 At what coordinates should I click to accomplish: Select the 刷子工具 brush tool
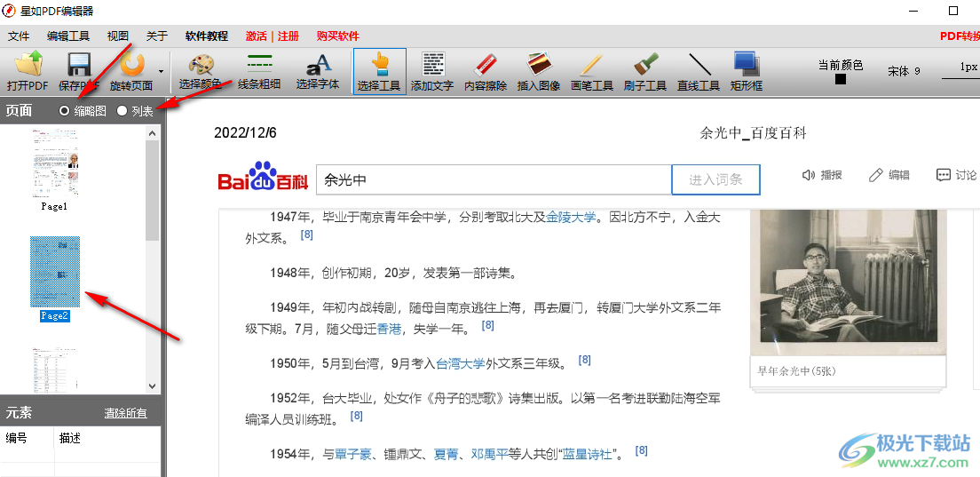[645, 71]
